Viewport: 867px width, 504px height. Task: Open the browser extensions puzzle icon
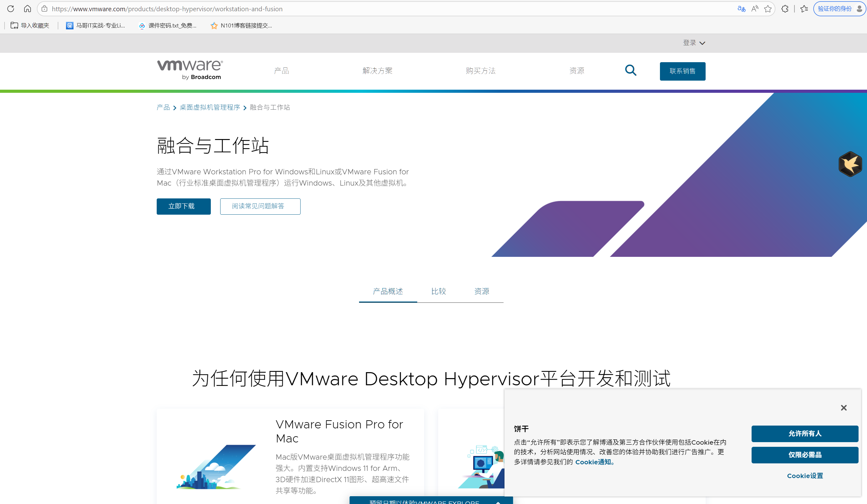coord(785,9)
